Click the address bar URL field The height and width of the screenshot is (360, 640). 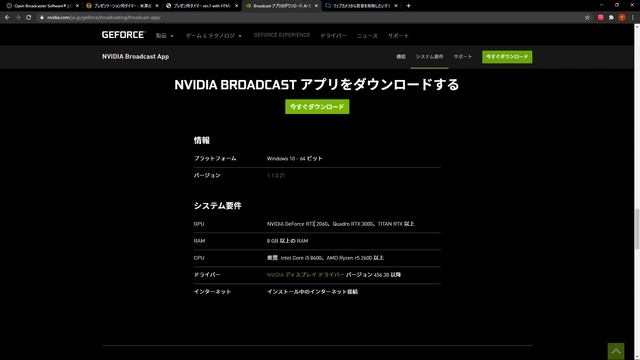(x=310, y=18)
